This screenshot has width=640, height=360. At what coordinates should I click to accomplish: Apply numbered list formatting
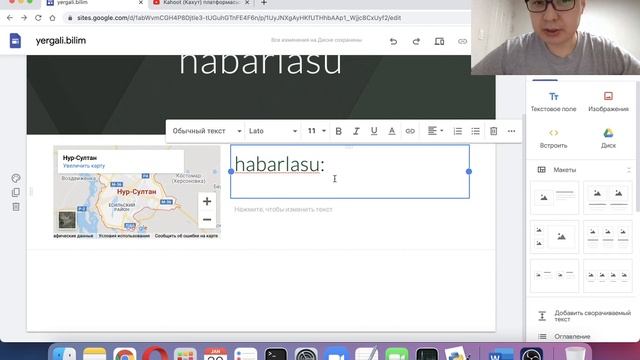(458, 131)
